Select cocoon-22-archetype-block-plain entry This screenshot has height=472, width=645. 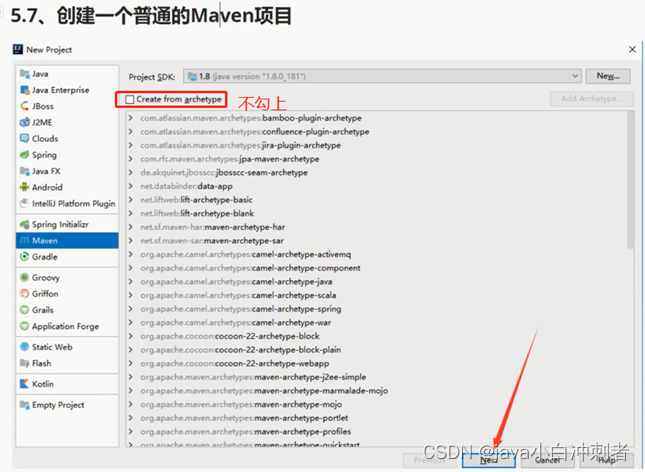click(x=240, y=350)
